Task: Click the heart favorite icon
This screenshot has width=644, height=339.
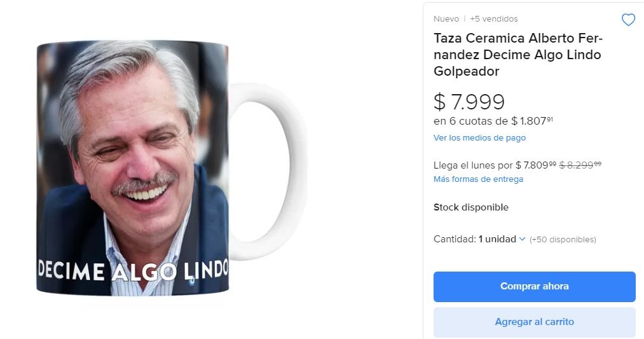Action: pyautogui.click(x=628, y=20)
